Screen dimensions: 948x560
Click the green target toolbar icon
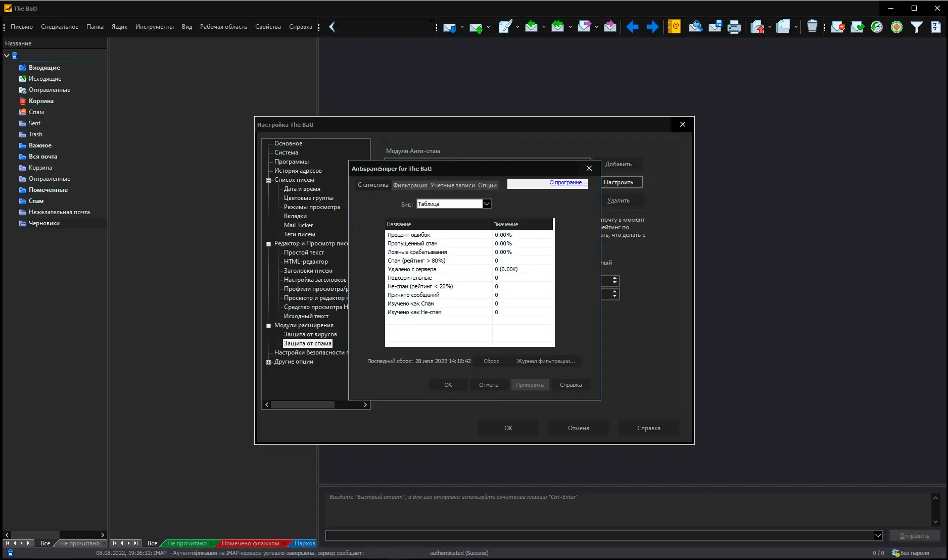pyautogui.click(x=896, y=27)
